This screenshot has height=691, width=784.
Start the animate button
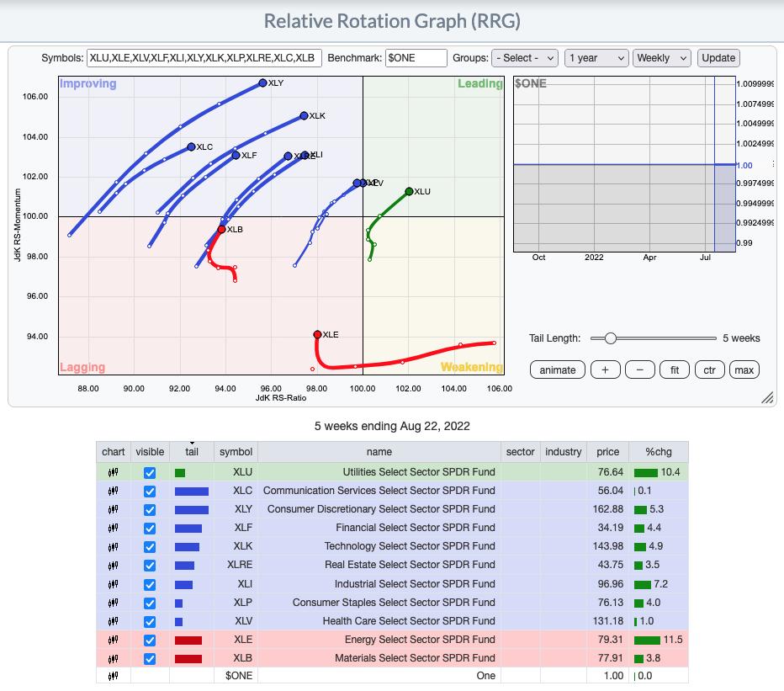pyautogui.click(x=558, y=369)
